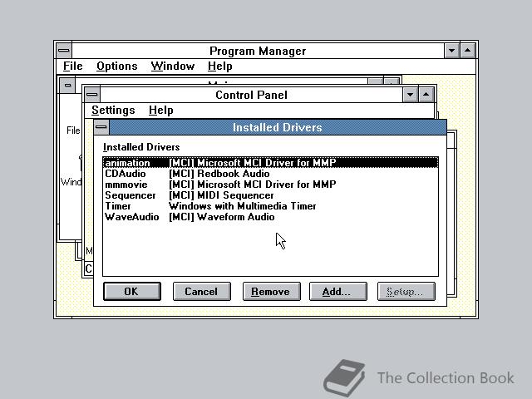
Task: Click the Add... button
Action: (338, 292)
